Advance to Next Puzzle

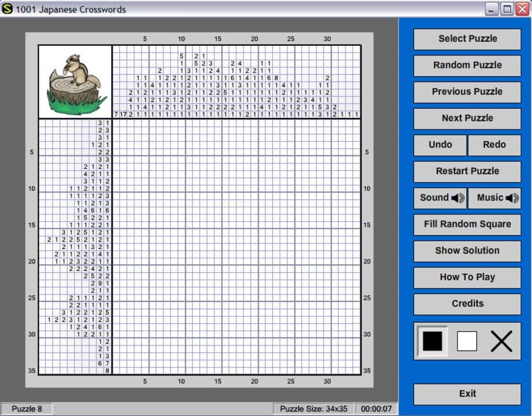(467, 118)
